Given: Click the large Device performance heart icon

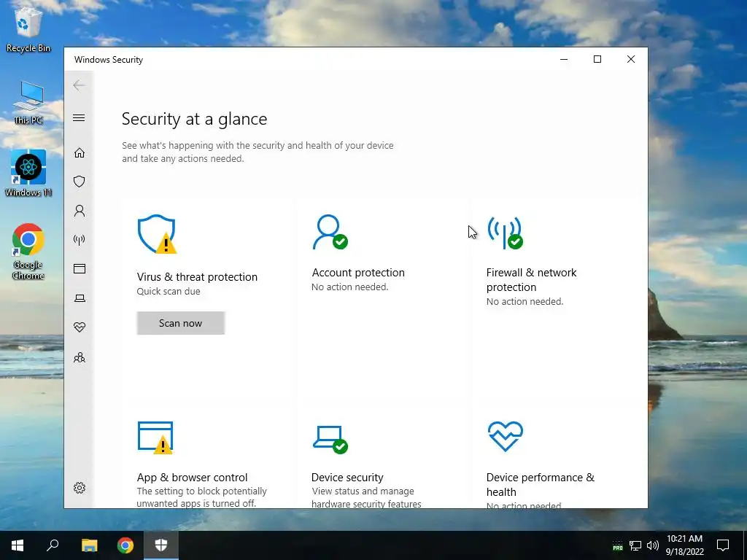Looking at the screenshot, I should (506, 436).
